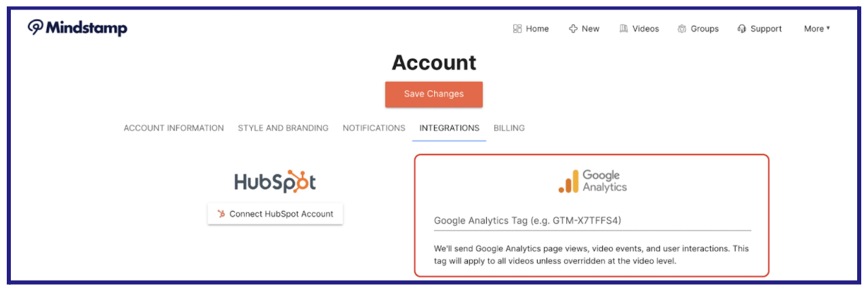Viewport: 868px width, 293px height.
Task: Go to the Billing tab
Action: coord(509,128)
